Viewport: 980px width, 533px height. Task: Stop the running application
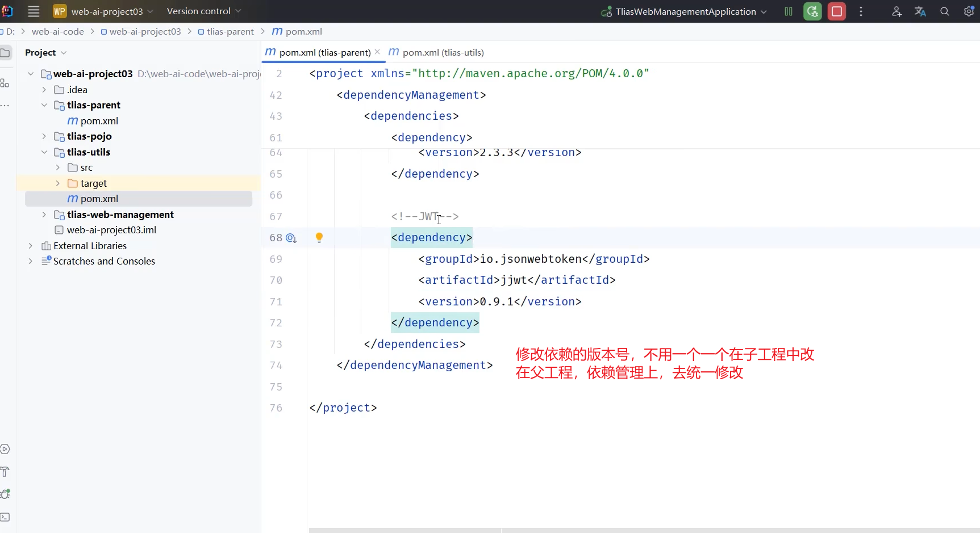tap(837, 11)
